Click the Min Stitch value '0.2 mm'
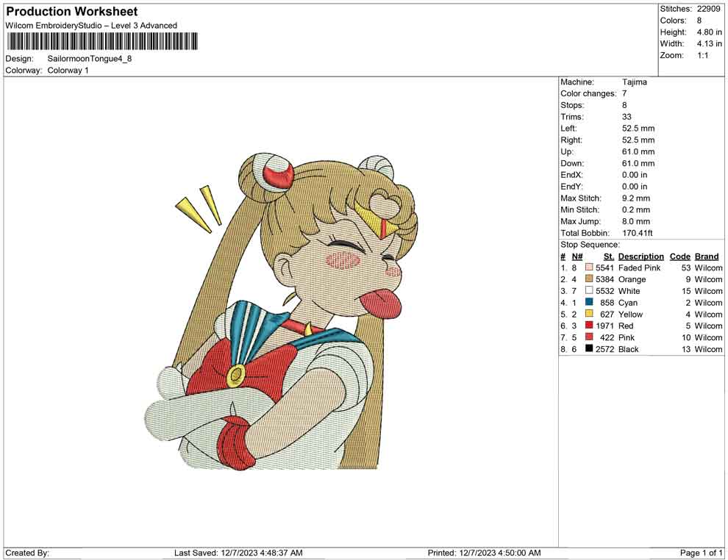 click(x=636, y=209)
